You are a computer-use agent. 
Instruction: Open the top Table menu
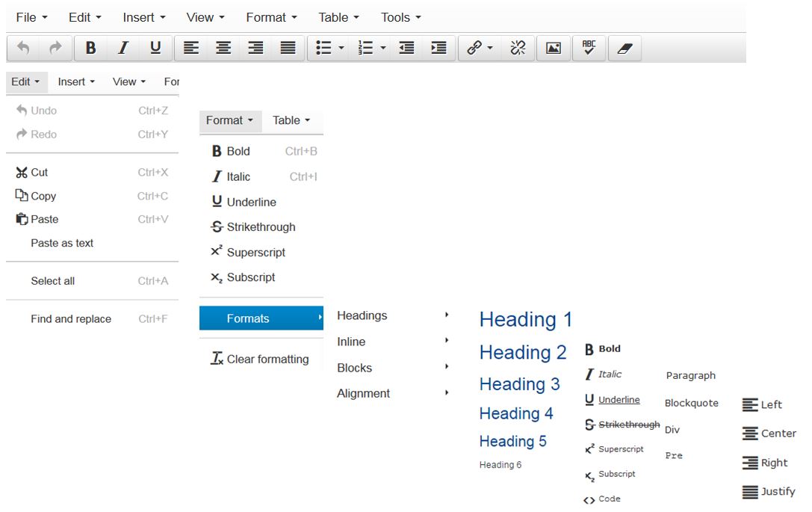pyautogui.click(x=338, y=18)
